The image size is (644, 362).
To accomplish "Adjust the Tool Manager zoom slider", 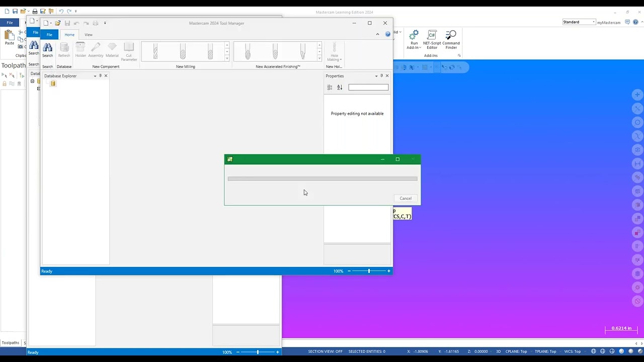I will [x=369, y=271].
